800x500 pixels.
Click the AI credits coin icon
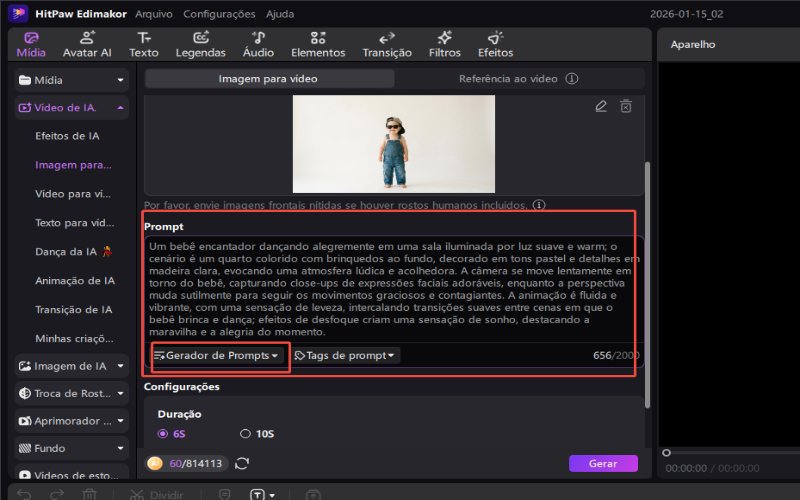[x=155, y=463]
